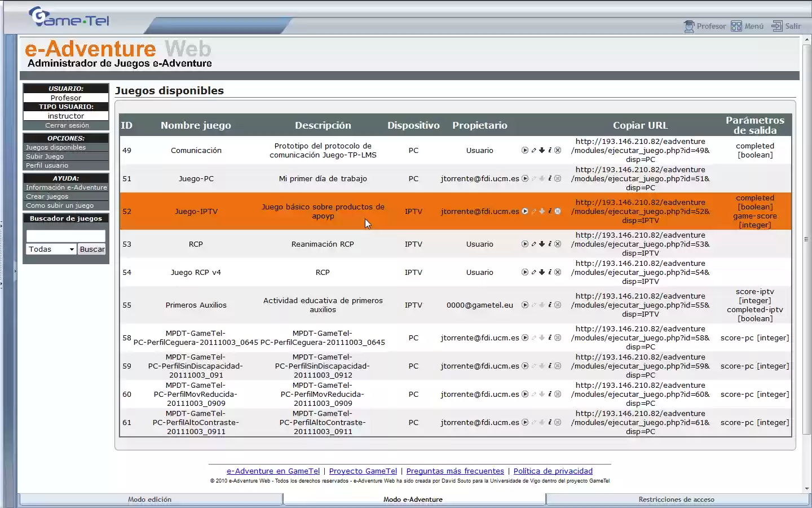
Task: Switch to Modo edición tab
Action: [x=149, y=499]
